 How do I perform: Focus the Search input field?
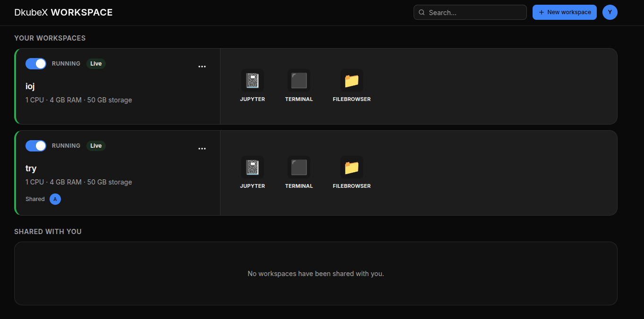point(470,12)
